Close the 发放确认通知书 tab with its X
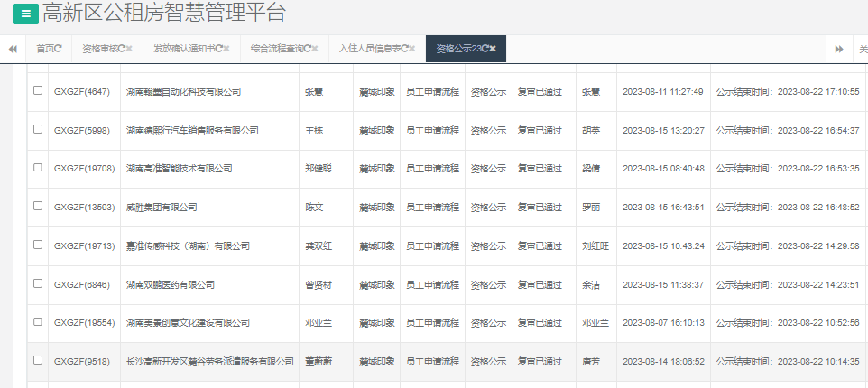Image resolution: width=868 pixels, height=388 pixels. [x=226, y=49]
